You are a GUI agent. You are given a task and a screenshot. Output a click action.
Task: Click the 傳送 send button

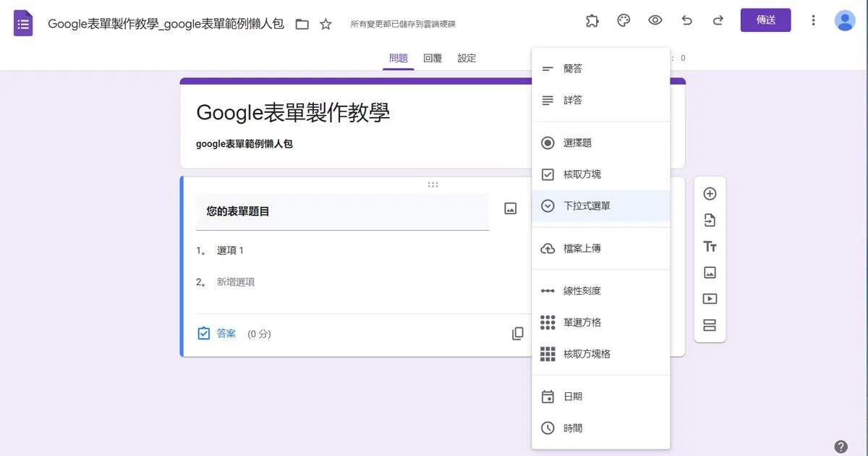(x=766, y=20)
